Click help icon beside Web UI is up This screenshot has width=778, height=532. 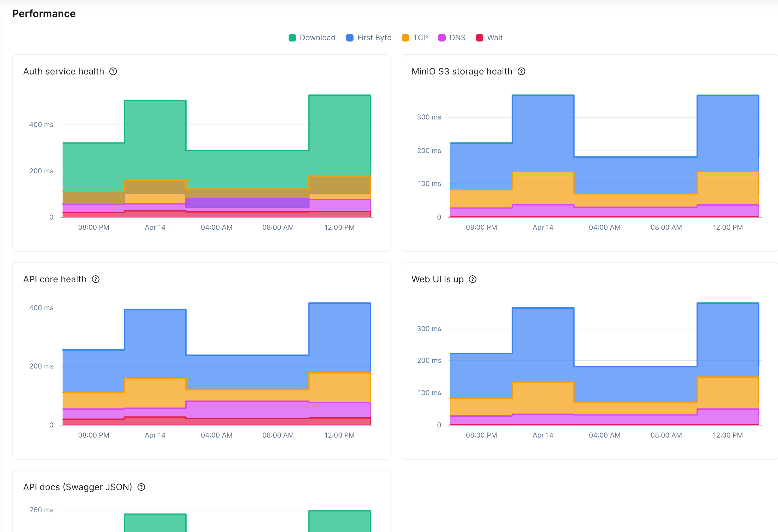[472, 279]
